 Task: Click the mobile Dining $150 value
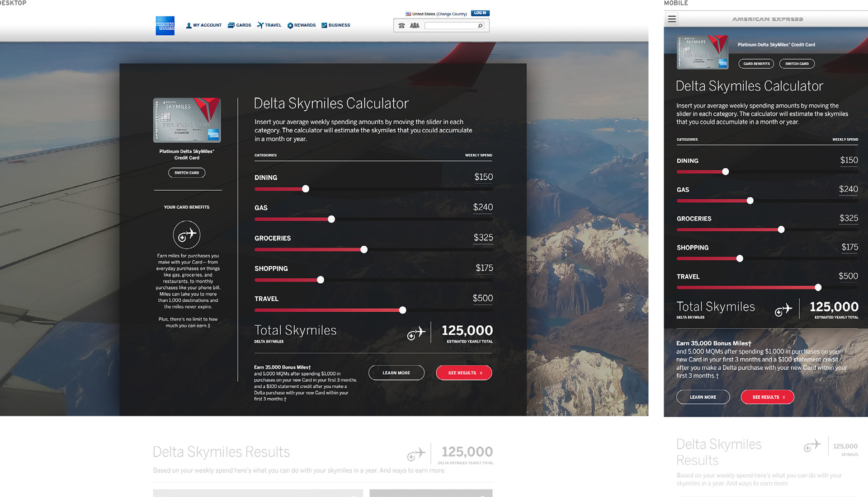[849, 160]
